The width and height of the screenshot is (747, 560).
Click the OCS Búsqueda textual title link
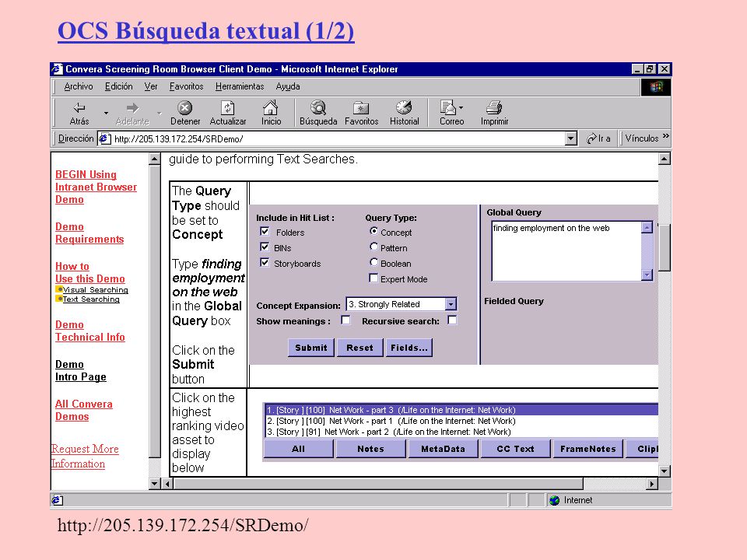tap(205, 31)
